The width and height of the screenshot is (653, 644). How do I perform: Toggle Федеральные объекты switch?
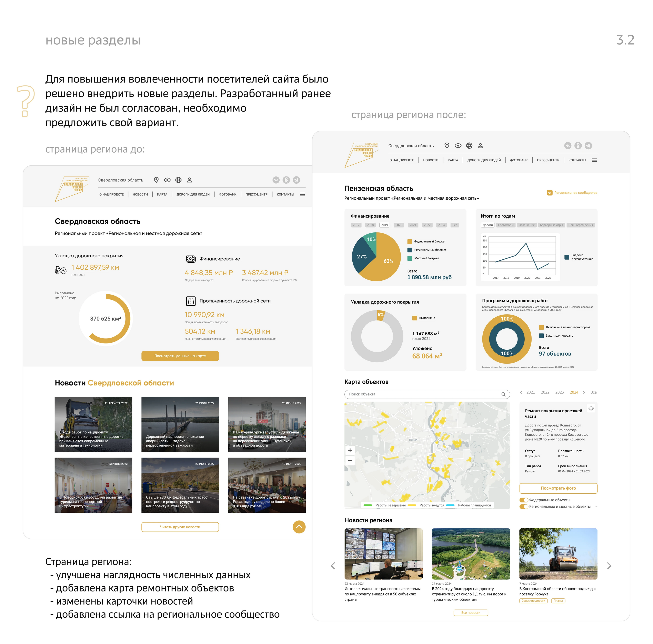(x=524, y=500)
